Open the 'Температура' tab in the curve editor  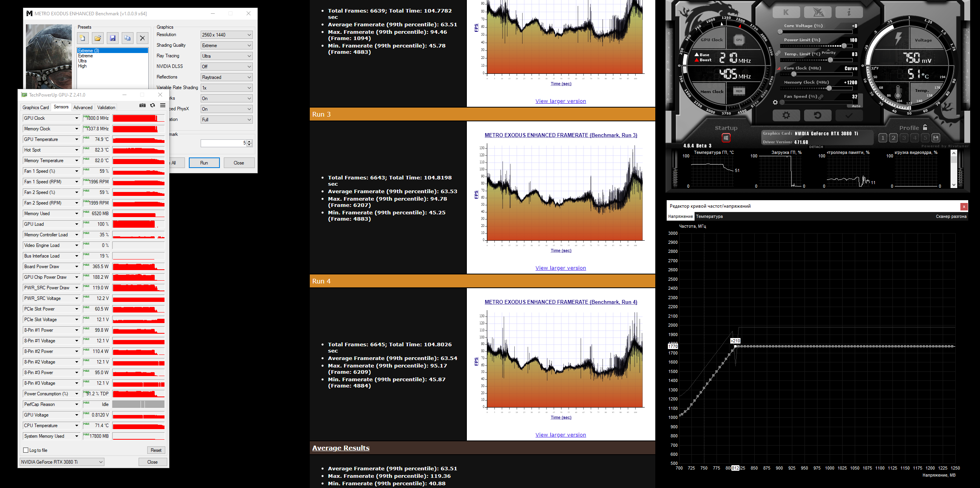pyautogui.click(x=709, y=216)
